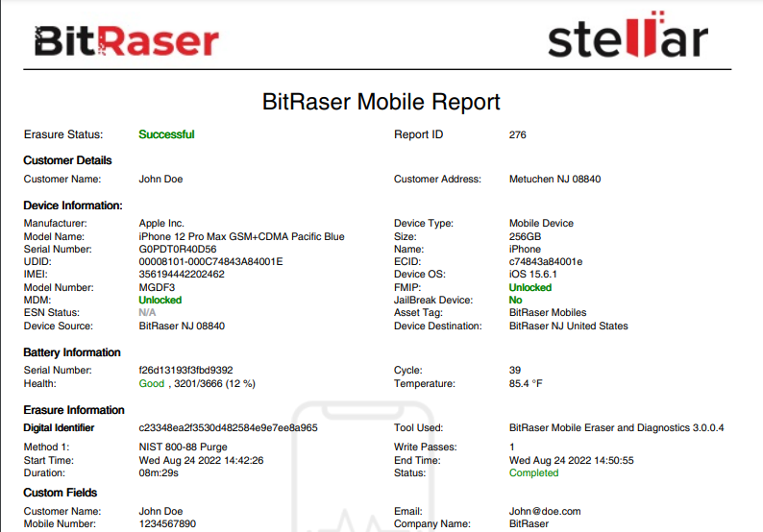This screenshot has height=532, width=763.
Task: Select device OS iOS 15.6.1
Action: (x=532, y=275)
